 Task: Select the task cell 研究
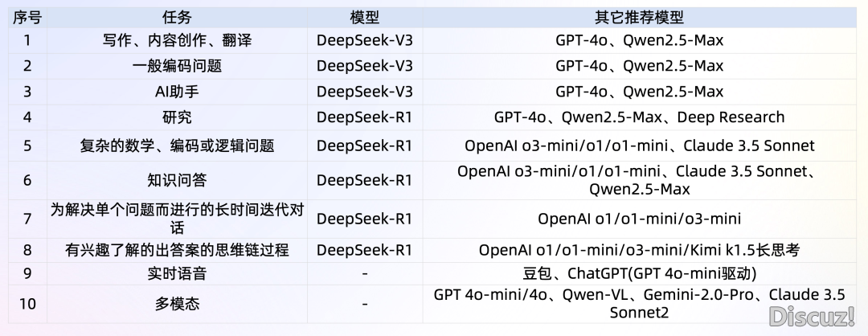[177, 117]
